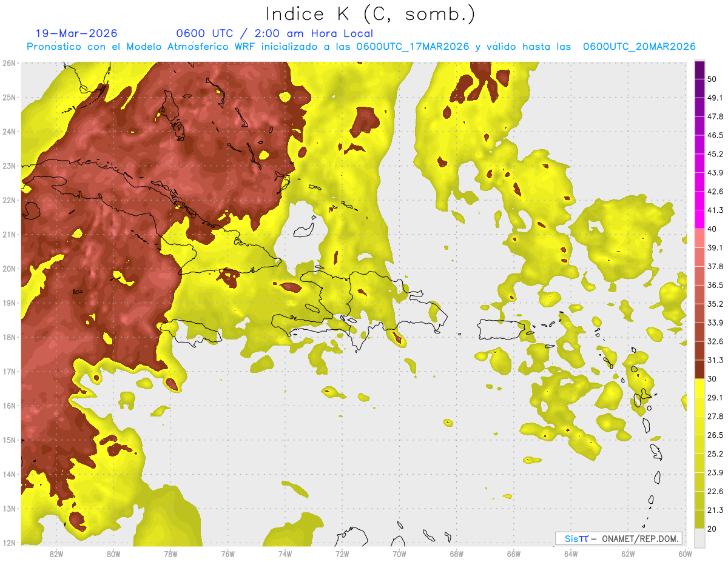The width and height of the screenshot is (728, 562).
Task: Click the 'SisTT - ONAMET/REP.DOM.' credit label
Action: (618, 538)
